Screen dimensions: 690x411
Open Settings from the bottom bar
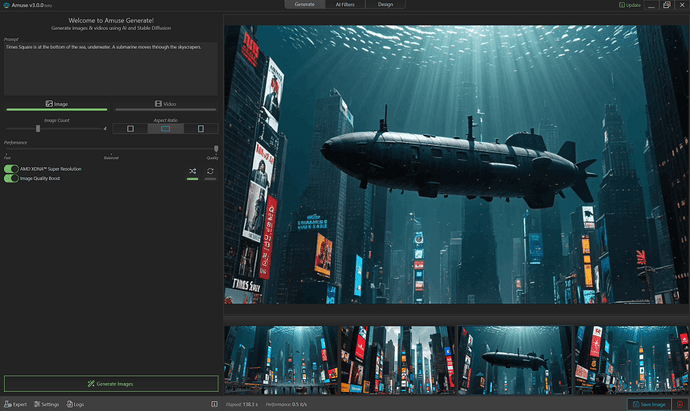[46, 404]
